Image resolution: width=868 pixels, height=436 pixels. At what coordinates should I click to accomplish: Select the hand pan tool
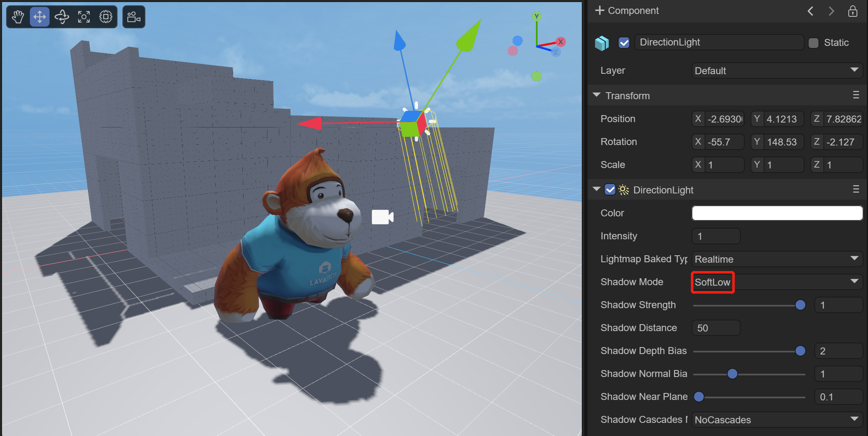[18, 17]
